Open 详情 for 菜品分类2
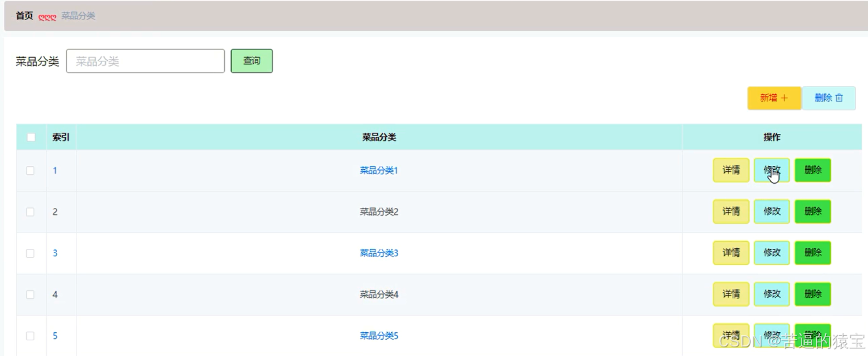The width and height of the screenshot is (868, 356). pyautogui.click(x=731, y=212)
